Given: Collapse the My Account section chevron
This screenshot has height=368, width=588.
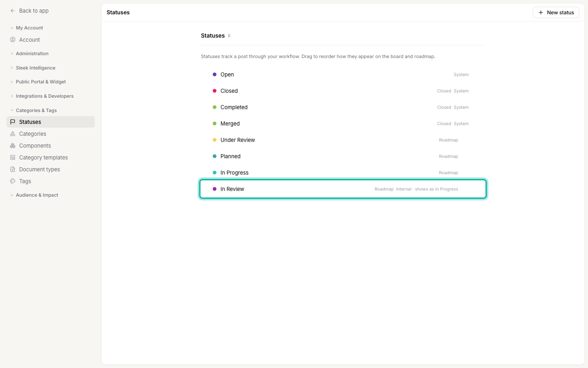Looking at the screenshot, I should (12, 28).
